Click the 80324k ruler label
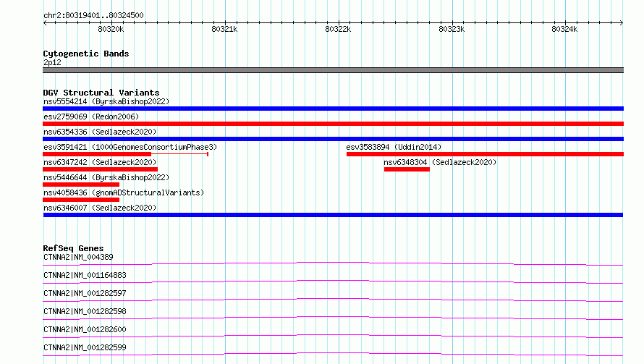Viewport: 644px width, 364px height. [x=564, y=29]
